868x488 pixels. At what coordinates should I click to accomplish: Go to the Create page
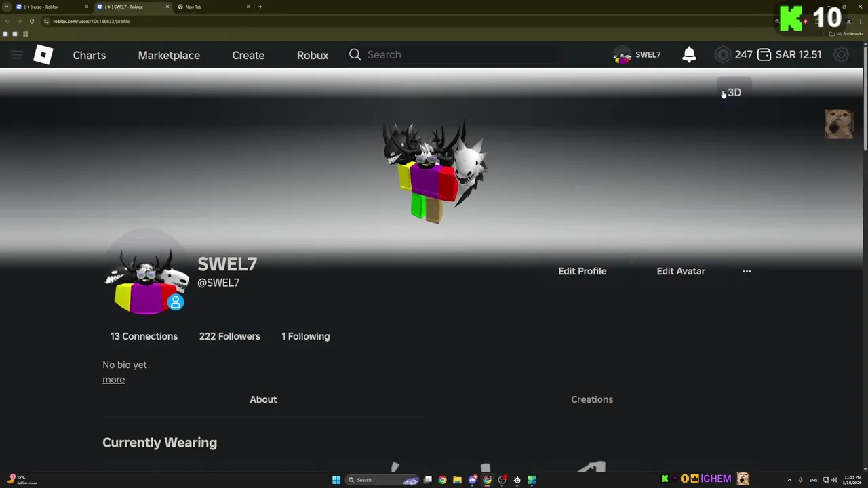click(248, 55)
